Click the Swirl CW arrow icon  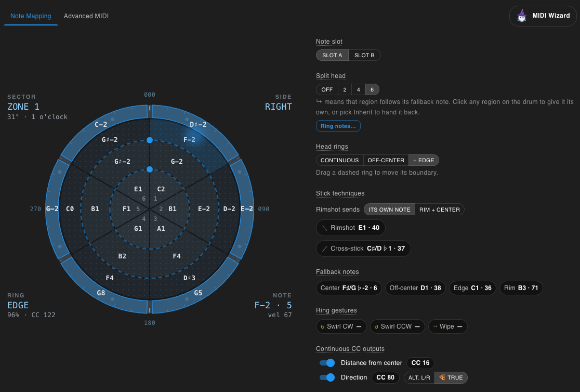point(323,327)
